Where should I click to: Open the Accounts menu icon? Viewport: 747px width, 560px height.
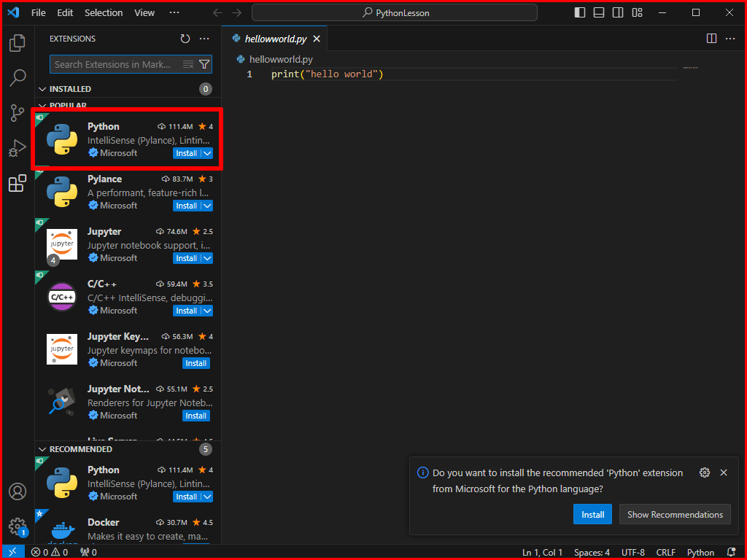(18, 491)
